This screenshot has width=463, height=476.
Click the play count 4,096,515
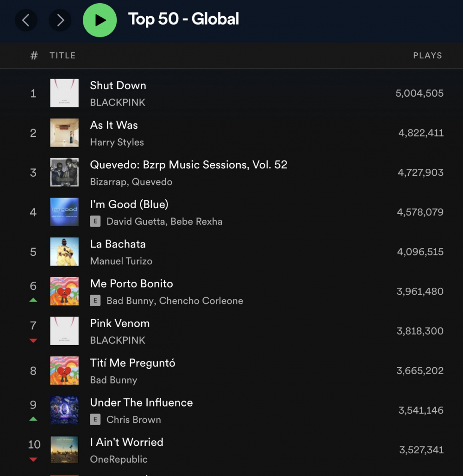click(420, 252)
